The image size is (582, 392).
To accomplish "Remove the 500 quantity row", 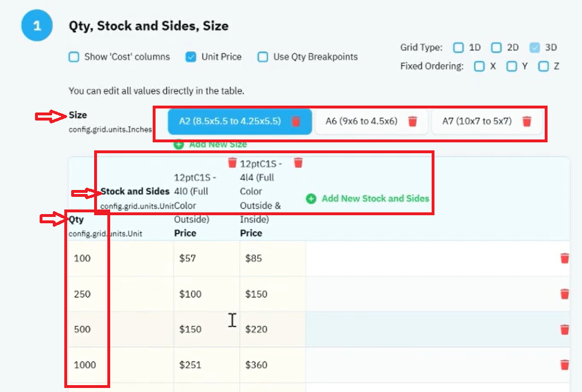I will click(565, 329).
